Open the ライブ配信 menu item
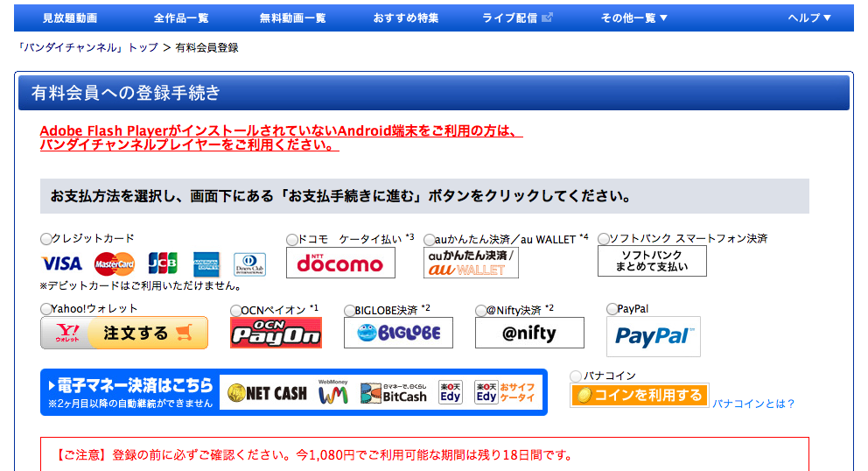The image size is (868, 471). point(510,18)
